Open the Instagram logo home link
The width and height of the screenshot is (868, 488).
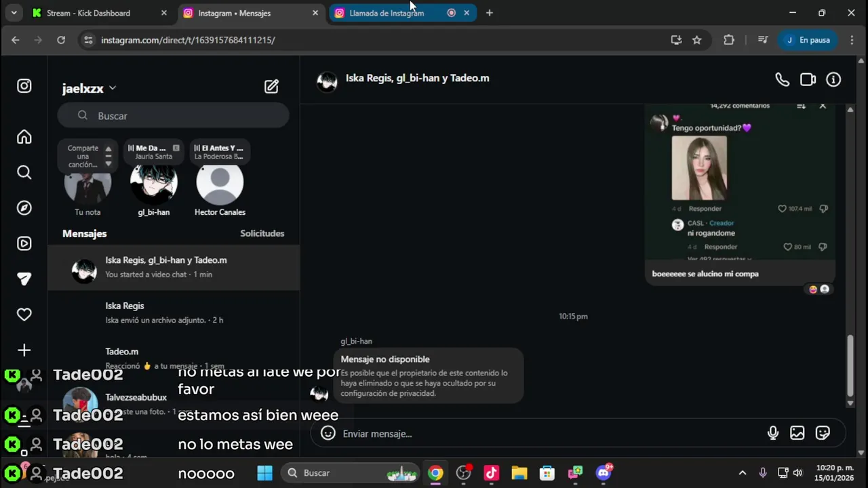click(x=24, y=86)
